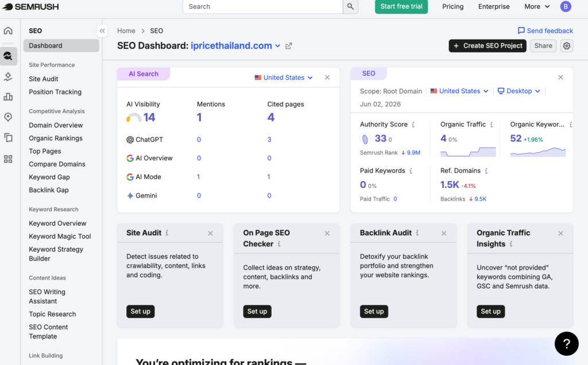Close the AI Search widget
This screenshot has width=588, height=365.
click(x=327, y=78)
